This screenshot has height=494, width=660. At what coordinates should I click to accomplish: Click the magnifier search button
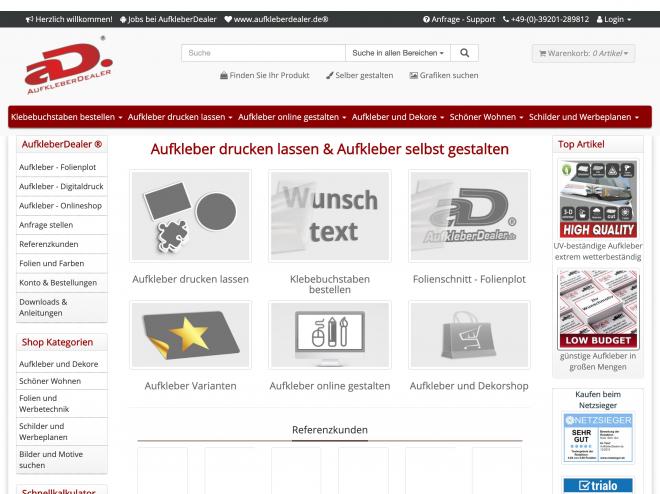click(464, 53)
